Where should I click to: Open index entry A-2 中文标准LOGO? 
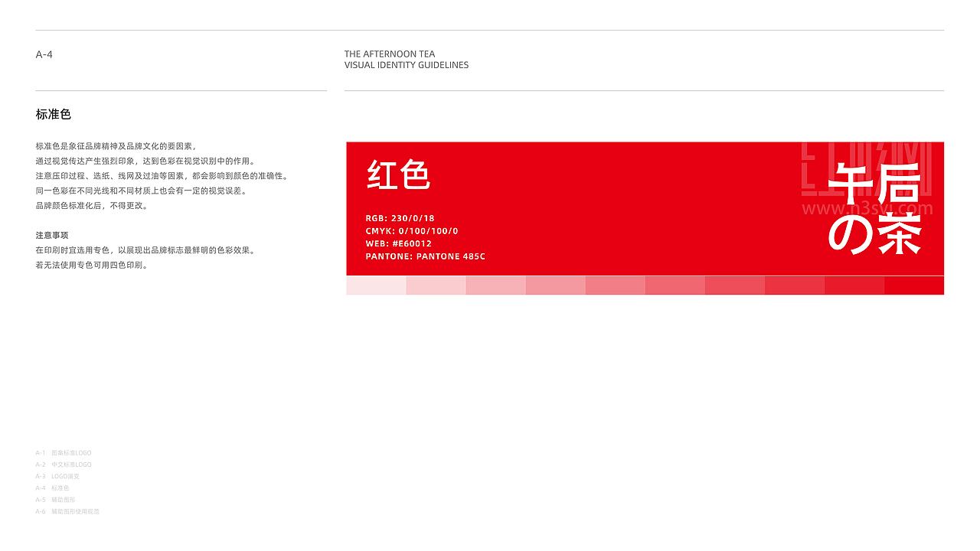click(64, 465)
